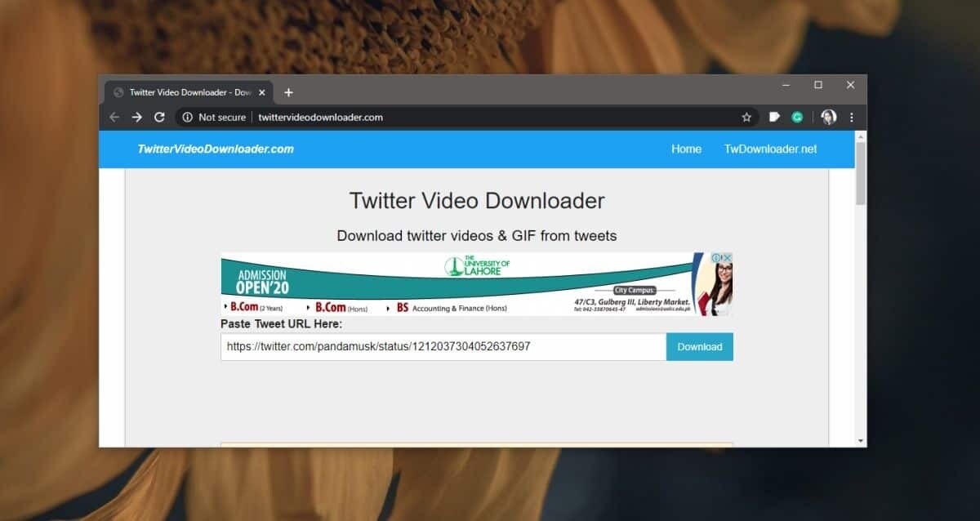Visit TwDownloader.net link
Viewport: 980px width, 521px height.
[x=770, y=149]
